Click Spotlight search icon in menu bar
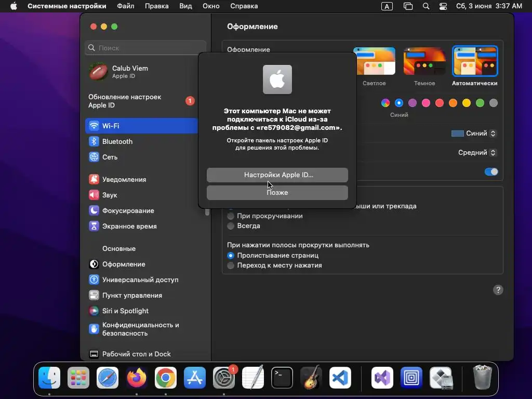Image resolution: width=532 pixels, height=399 pixels. 426,6
